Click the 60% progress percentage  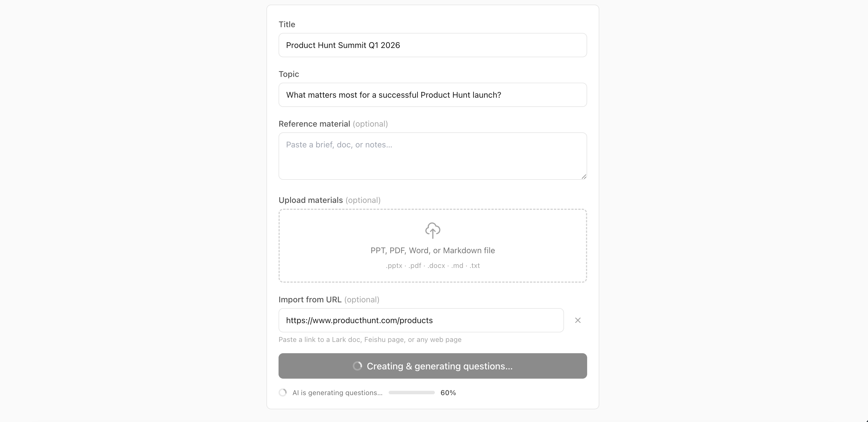click(x=448, y=393)
